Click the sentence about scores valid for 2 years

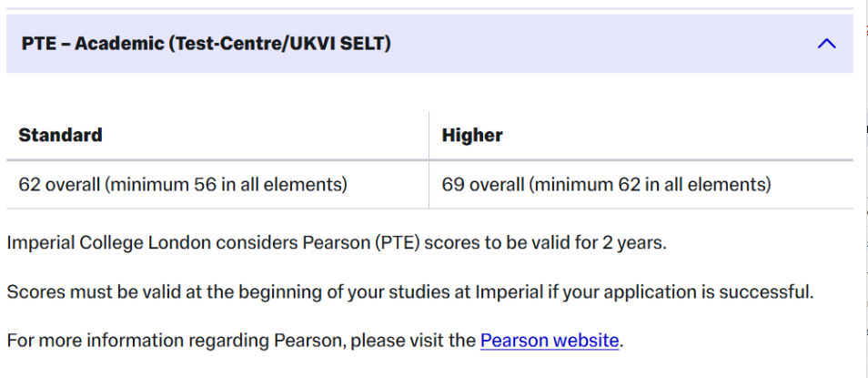[337, 243]
